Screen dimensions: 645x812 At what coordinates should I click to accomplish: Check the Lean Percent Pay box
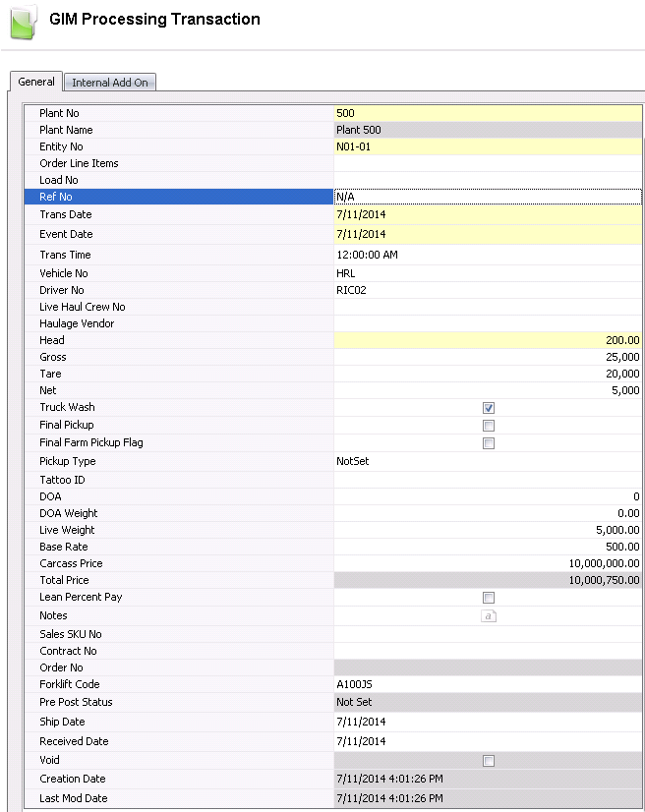click(489, 598)
